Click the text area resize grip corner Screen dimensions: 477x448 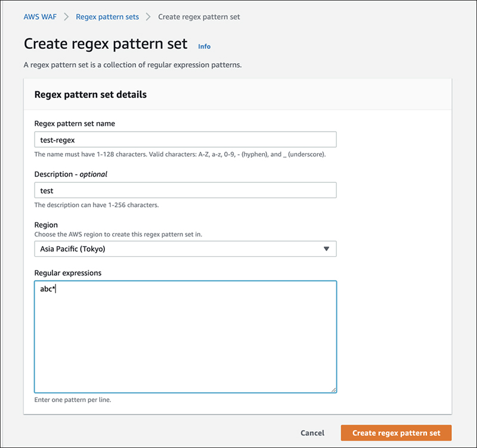334,390
